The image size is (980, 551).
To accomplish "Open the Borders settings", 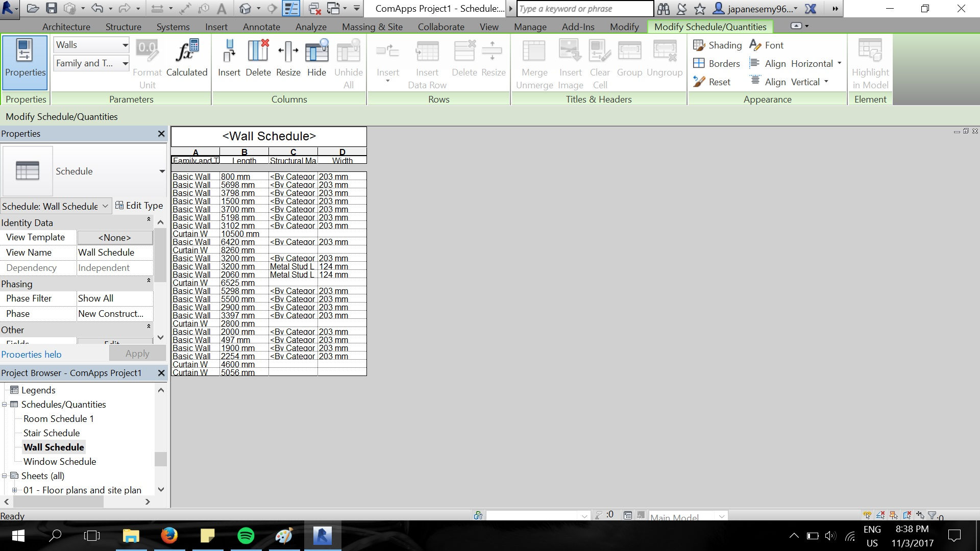I will click(x=716, y=63).
